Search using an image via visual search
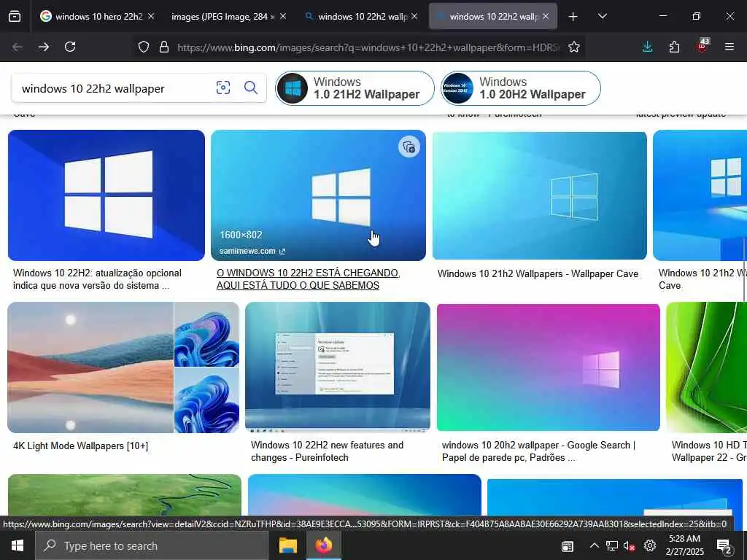 223,87
